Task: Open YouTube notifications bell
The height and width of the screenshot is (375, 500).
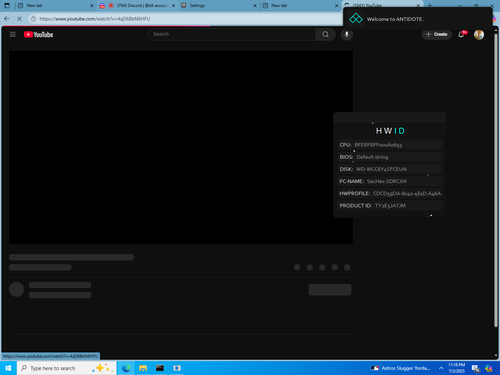Action: (461, 34)
